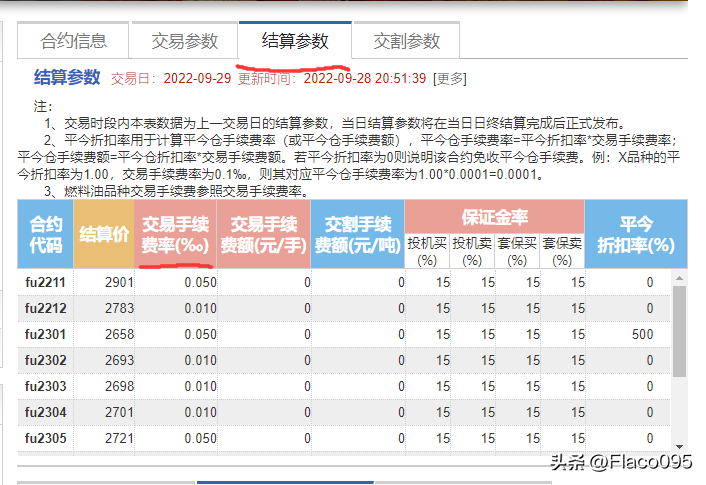
Task: Click the 保证金率 header
Action: 494,217
